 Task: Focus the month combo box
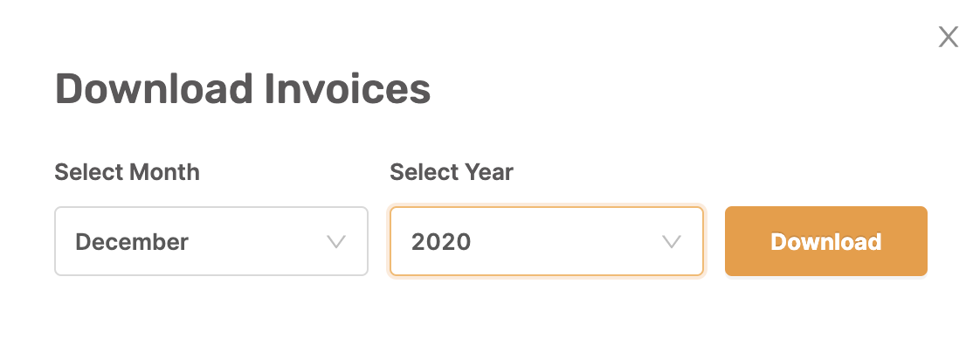click(x=211, y=241)
